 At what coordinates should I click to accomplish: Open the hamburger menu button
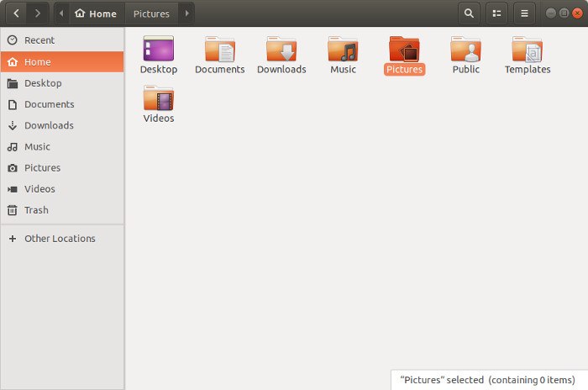click(x=524, y=13)
